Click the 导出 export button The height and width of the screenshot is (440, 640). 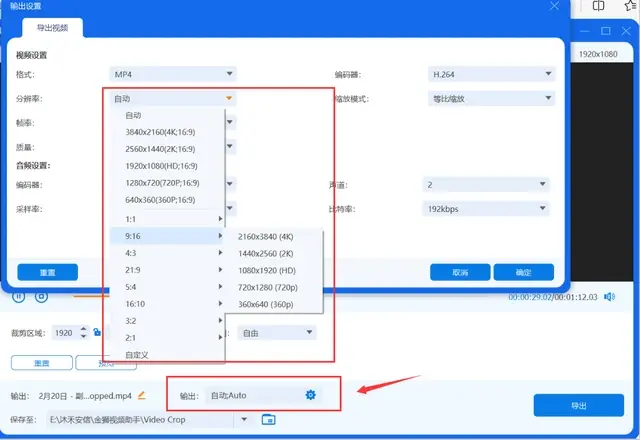pos(578,405)
